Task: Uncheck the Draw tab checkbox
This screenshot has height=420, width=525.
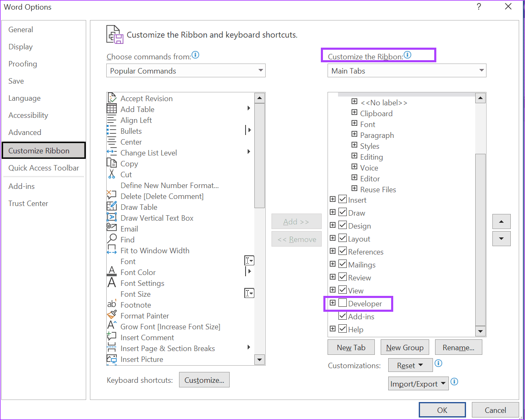Action: click(343, 212)
